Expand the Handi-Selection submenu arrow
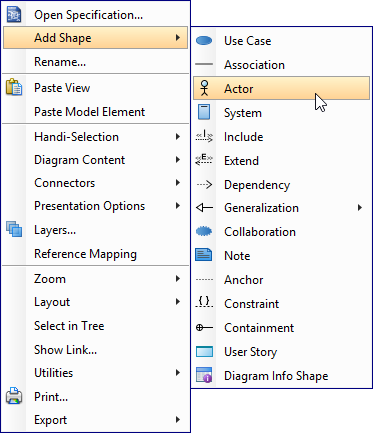 (x=178, y=137)
